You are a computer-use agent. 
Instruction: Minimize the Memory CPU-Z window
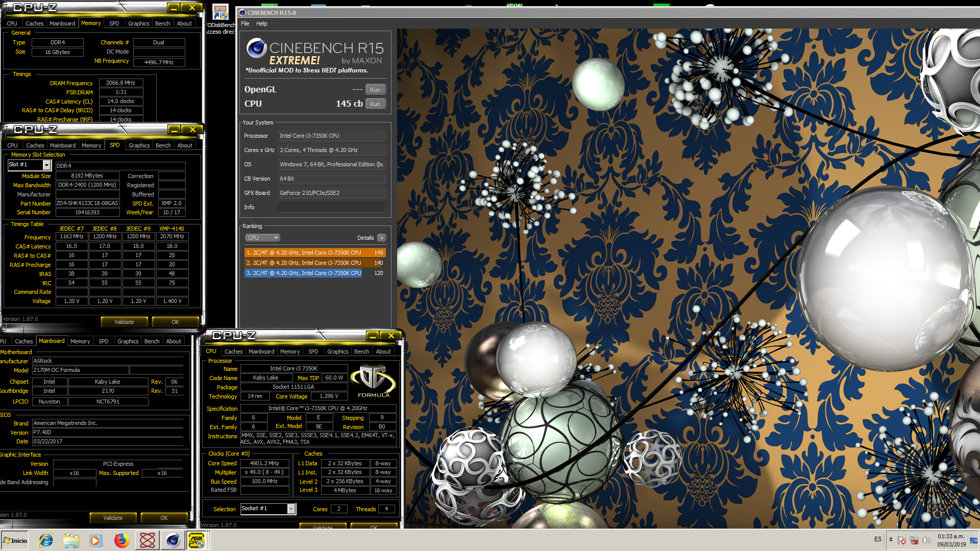174,8
